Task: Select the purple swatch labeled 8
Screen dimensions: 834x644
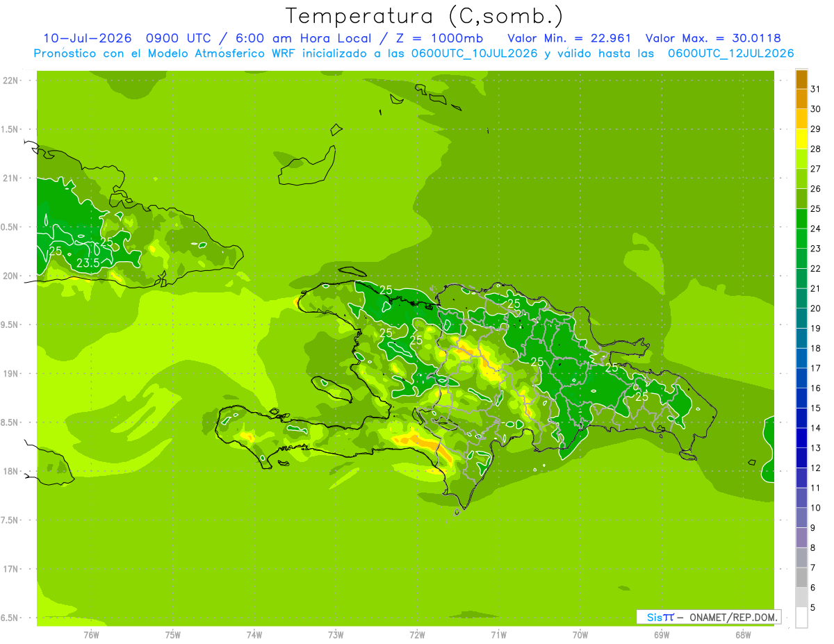Action: point(801,538)
